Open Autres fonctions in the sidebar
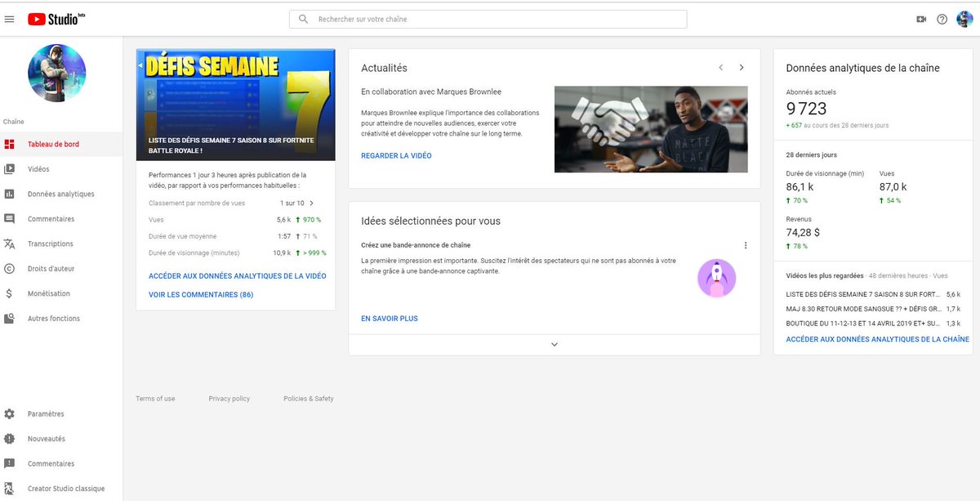Screen dimensions: 980x501 (61, 319)
